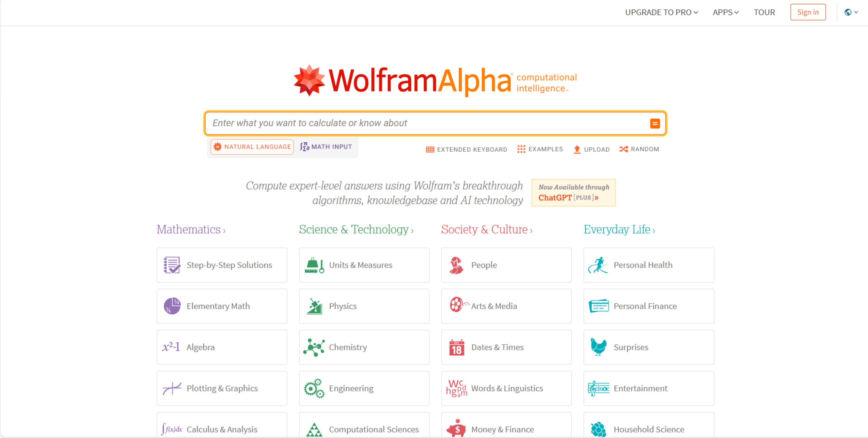Select the Algebra text label
868x438 pixels.
(x=200, y=347)
